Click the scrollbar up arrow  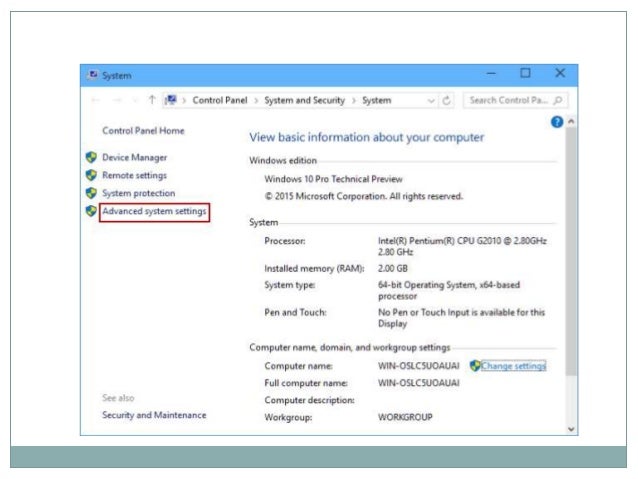point(571,121)
